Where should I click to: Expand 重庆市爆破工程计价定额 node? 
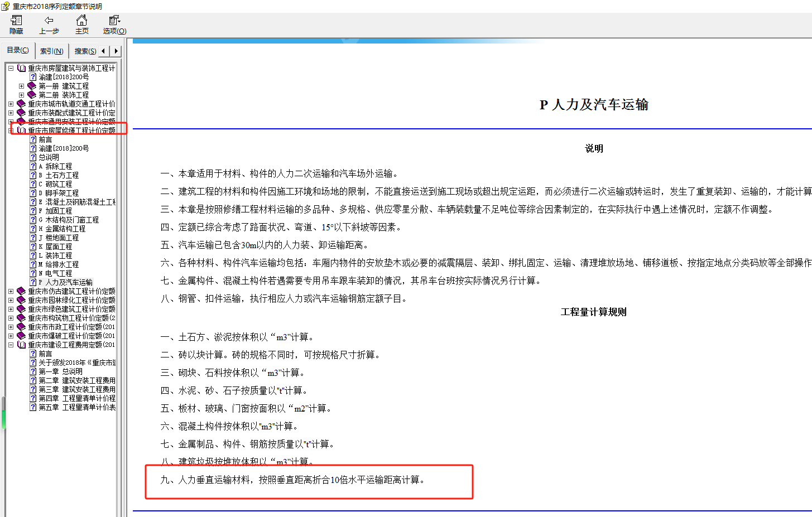click(x=11, y=336)
